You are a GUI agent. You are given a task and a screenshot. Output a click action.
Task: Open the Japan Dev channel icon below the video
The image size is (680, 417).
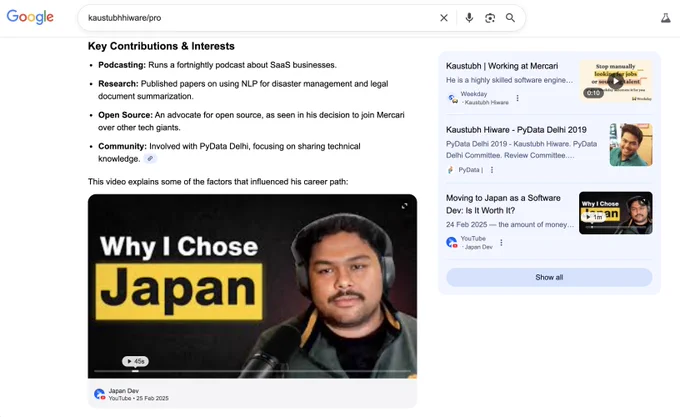(x=99, y=394)
